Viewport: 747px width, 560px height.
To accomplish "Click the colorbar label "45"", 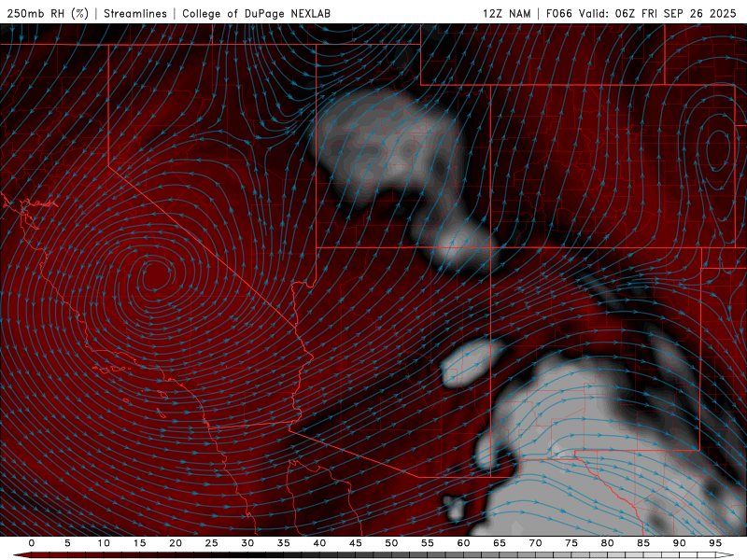I will (x=356, y=543).
